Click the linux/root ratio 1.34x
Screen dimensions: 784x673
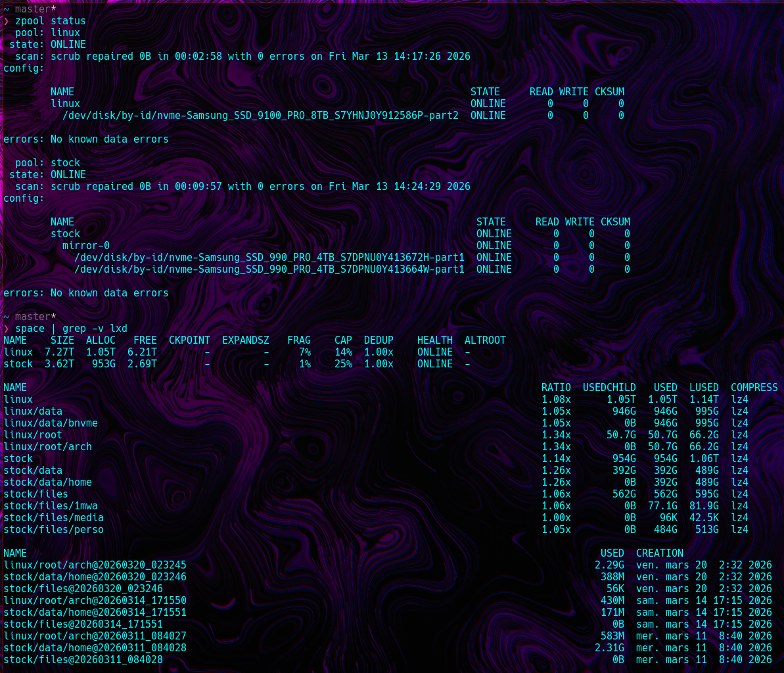click(556, 435)
